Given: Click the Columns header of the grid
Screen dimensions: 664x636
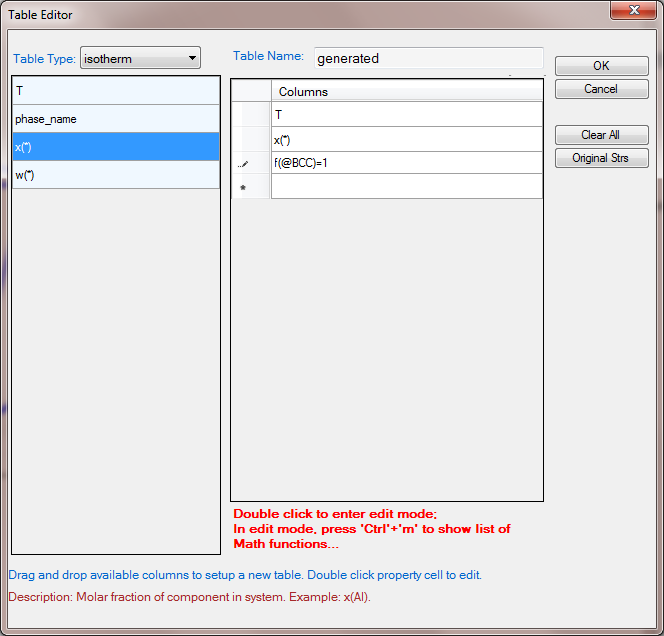Looking at the screenshot, I should (x=406, y=91).
